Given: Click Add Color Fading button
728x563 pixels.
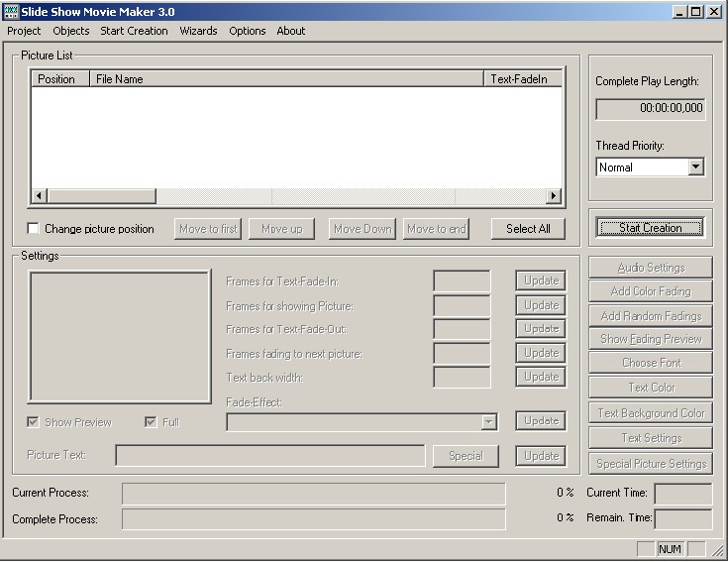Looking at the screenshot, I should point(651,291).
